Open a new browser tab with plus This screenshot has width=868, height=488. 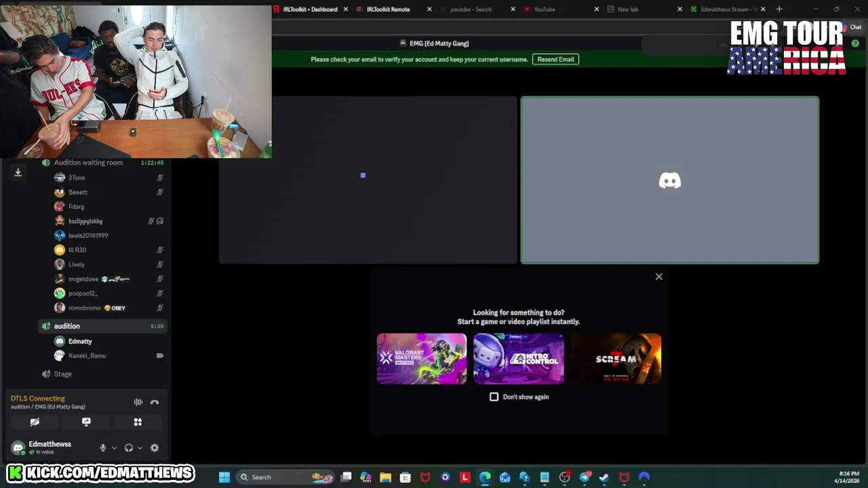pos(779,9)
